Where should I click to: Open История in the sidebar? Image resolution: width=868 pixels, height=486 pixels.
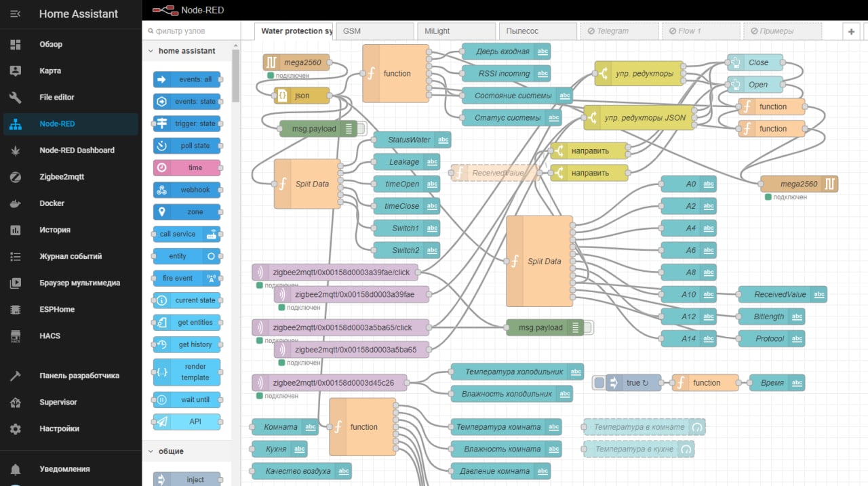click(71, 230)
